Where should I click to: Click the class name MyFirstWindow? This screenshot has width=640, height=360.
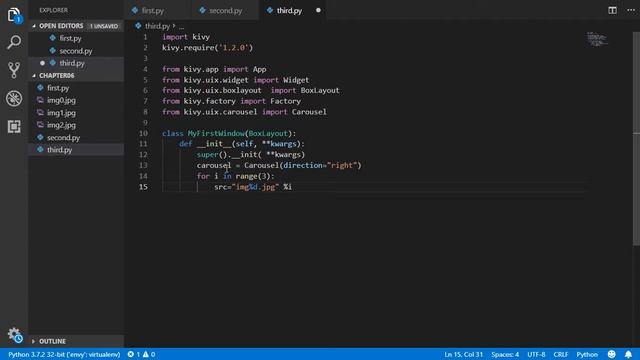point(216,133)
